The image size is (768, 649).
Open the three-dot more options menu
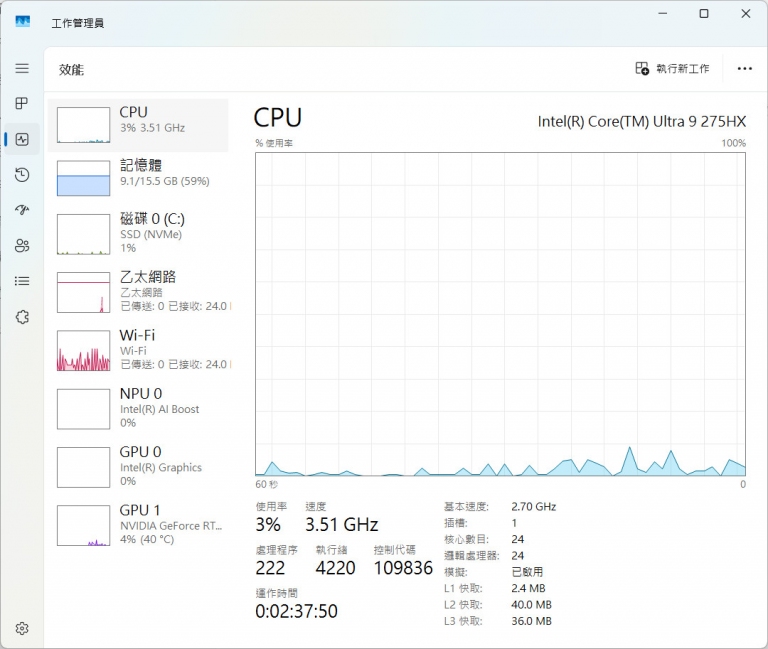pyautogui.click(x=744, y=69)
